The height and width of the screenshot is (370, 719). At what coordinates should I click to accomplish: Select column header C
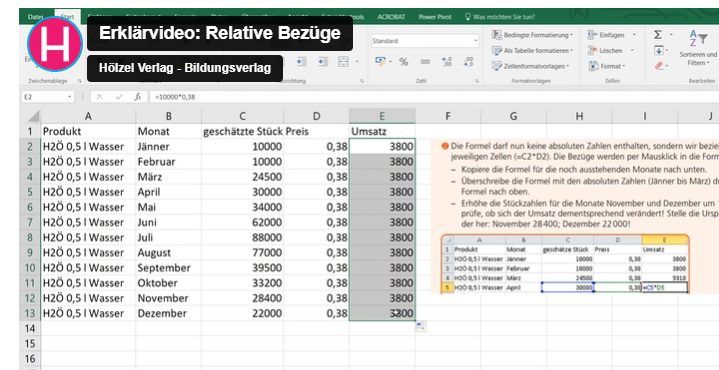point(243,116)
